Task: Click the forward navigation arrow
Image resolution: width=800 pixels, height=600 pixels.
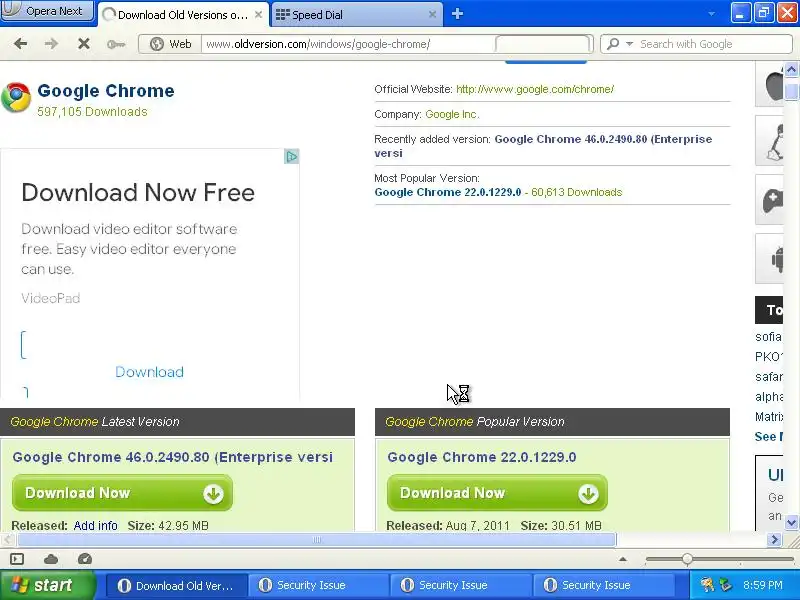Action: (x=51, y=44)
